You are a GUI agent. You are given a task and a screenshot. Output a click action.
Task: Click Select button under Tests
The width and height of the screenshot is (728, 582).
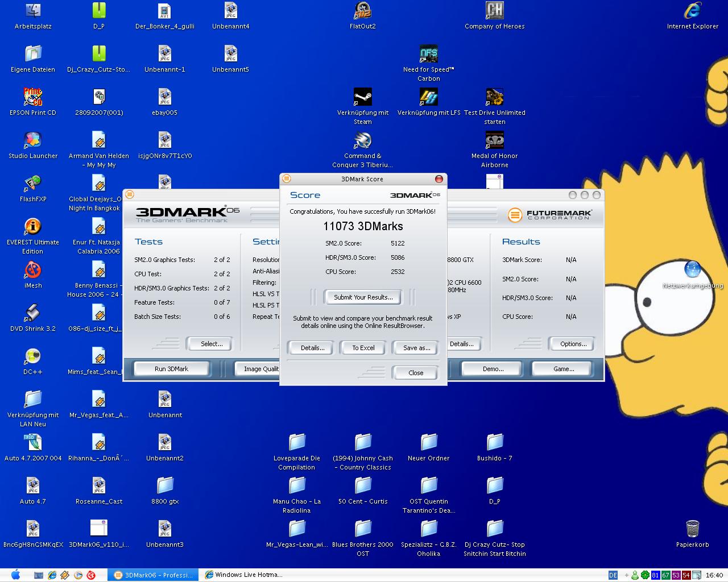point(211,344)
